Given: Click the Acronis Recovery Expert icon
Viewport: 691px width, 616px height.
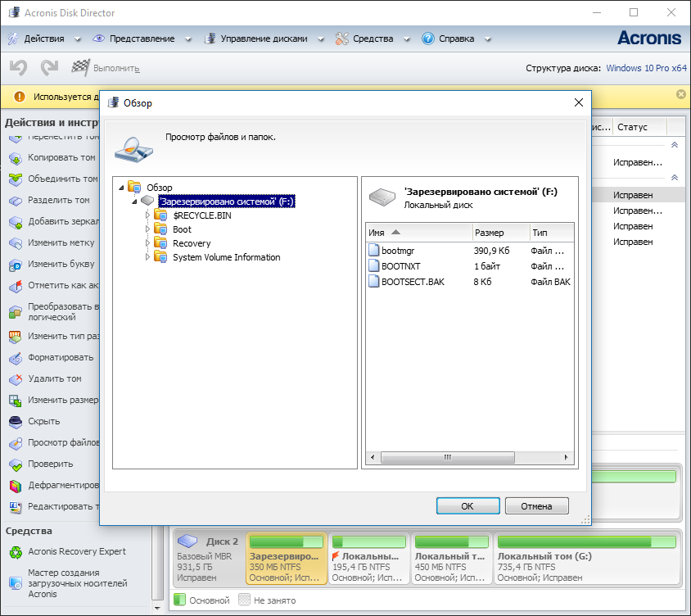Looking at the screenshot, I should tap(16, 552).
